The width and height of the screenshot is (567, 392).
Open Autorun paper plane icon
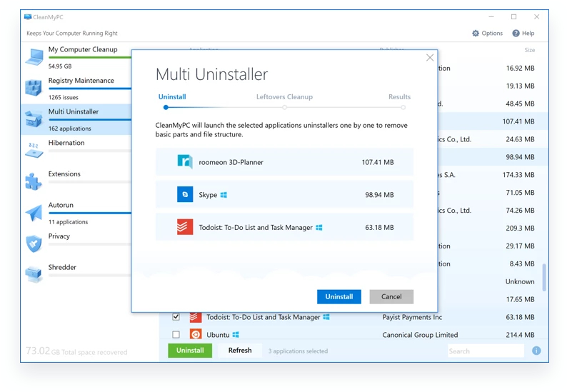point(34,213)
